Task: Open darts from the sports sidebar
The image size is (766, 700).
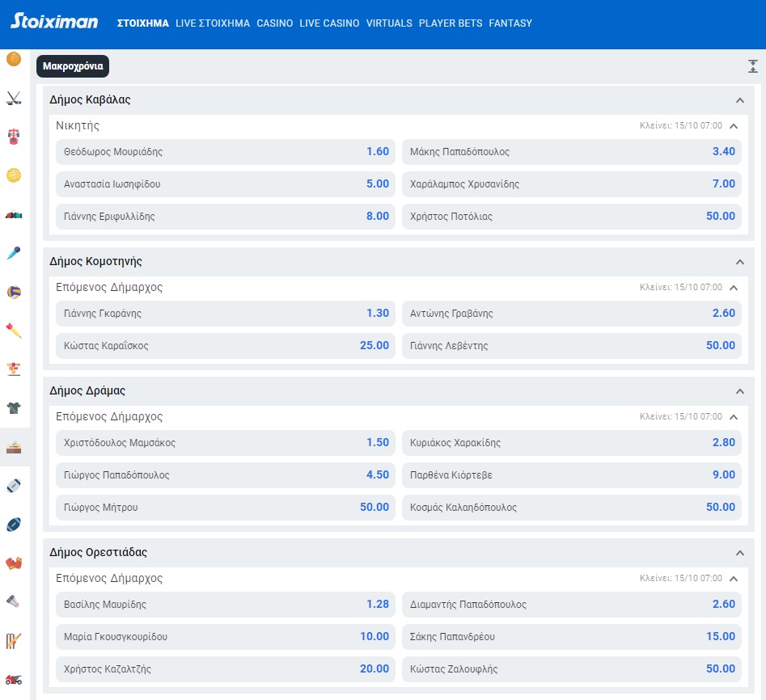Action: pos(14,331)
